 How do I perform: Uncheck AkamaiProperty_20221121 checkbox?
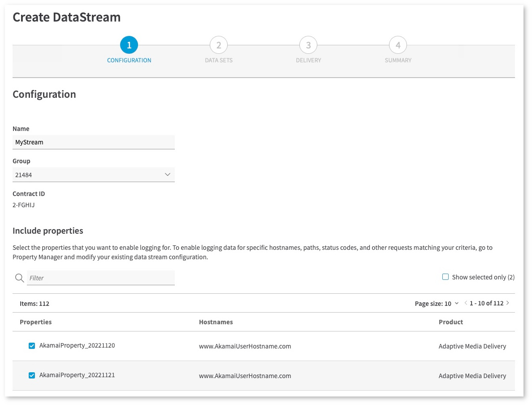(x=32, y=375)
